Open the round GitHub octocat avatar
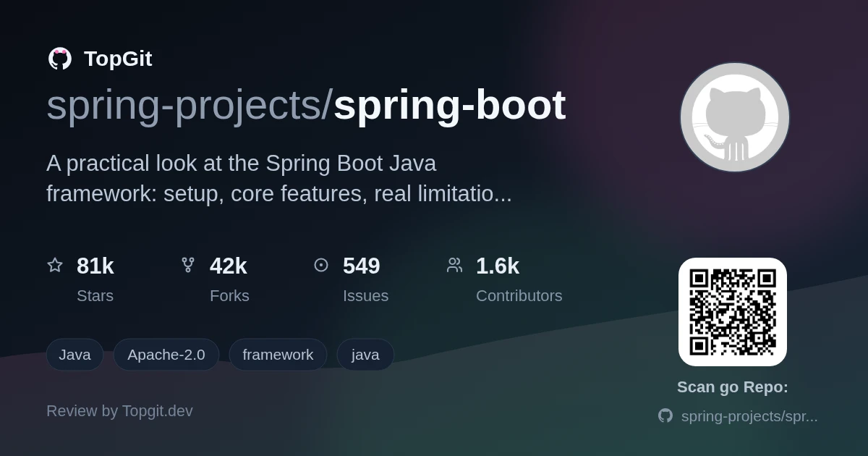This screenshot has width=868, height=456. 734,117
